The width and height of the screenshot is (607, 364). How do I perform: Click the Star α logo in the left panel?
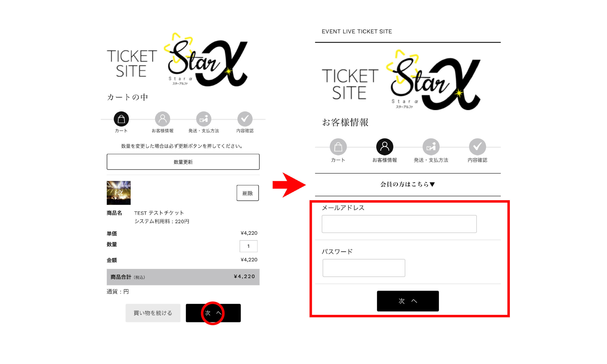coord(206,60)
